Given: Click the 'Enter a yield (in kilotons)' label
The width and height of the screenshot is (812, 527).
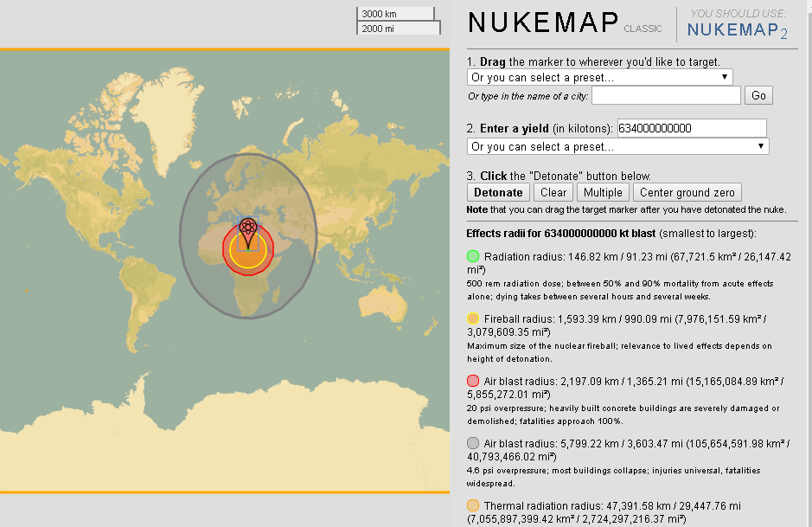Looking at the screenshot, I should (x=540, y=128).
